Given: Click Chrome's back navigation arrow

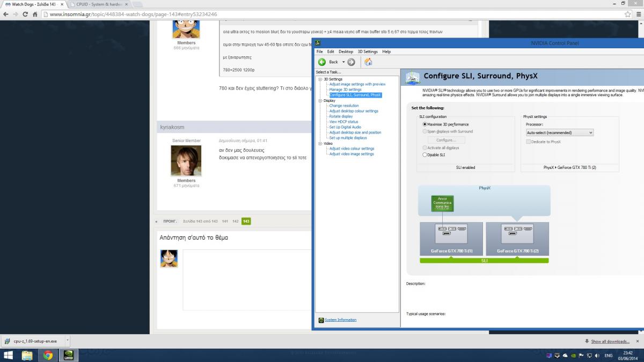Looking at the screenshot, I should click(5, 14).
